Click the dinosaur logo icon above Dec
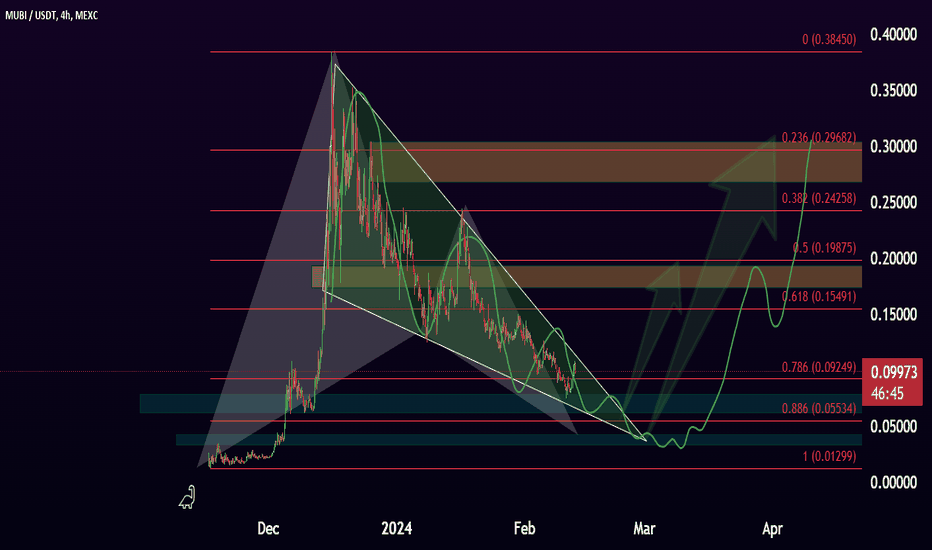This screenshot has height=550, width=932. point(187,497)
